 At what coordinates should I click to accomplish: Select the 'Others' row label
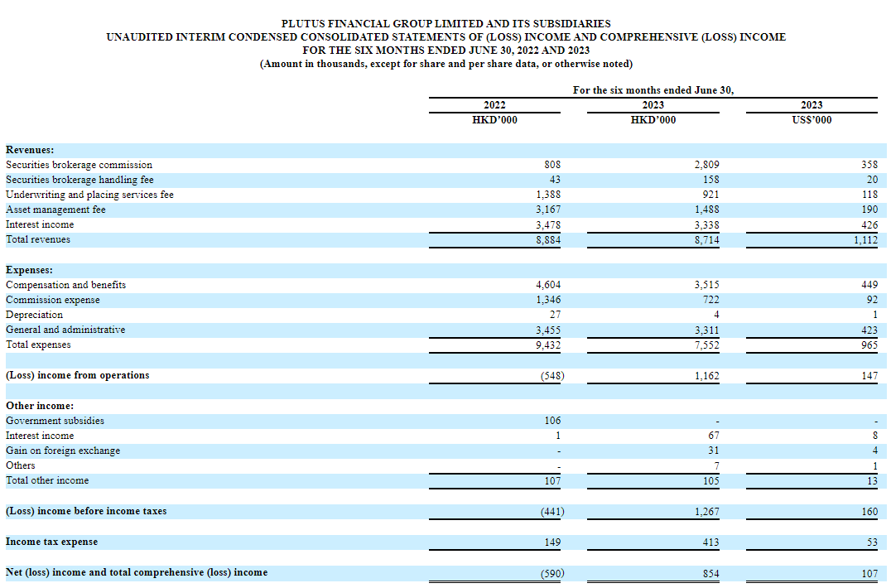[21, 465]
